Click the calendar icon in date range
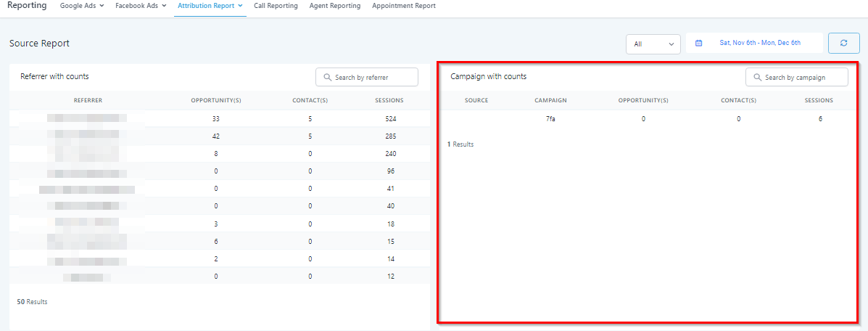 [698, 43]
